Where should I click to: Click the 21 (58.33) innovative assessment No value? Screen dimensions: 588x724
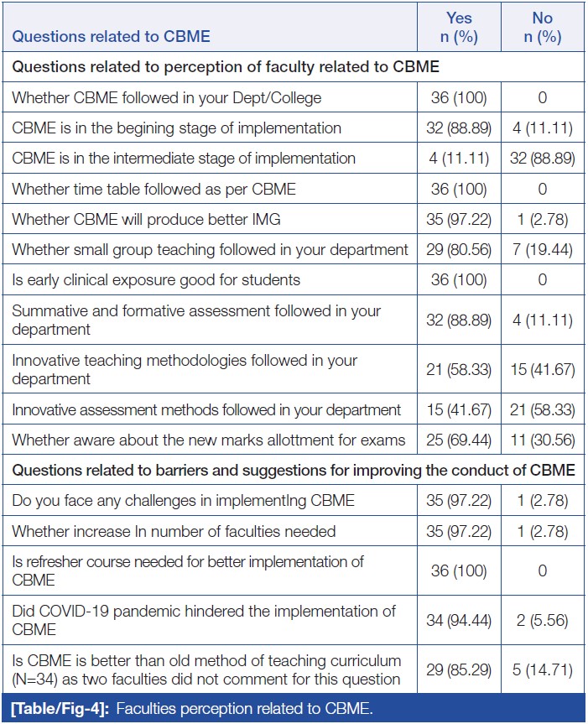[x=542, y=409]
